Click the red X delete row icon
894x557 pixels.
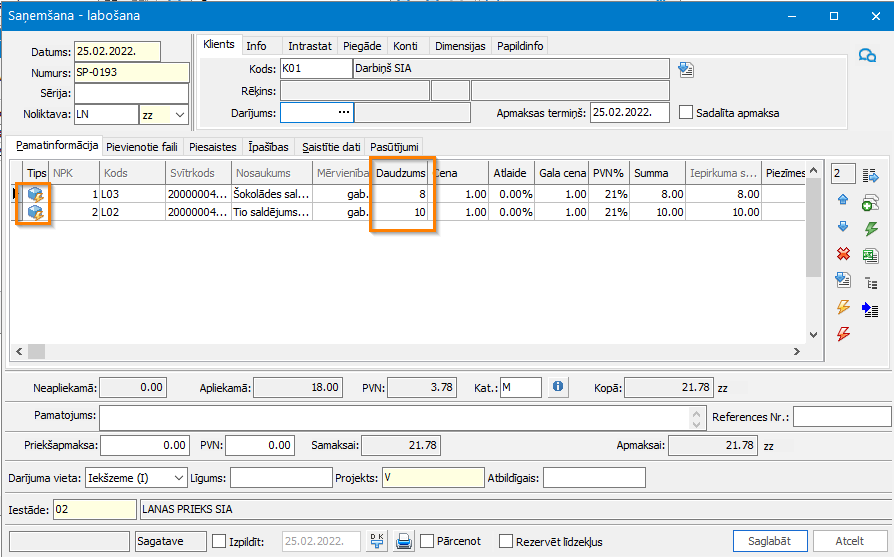coord(843,254)
